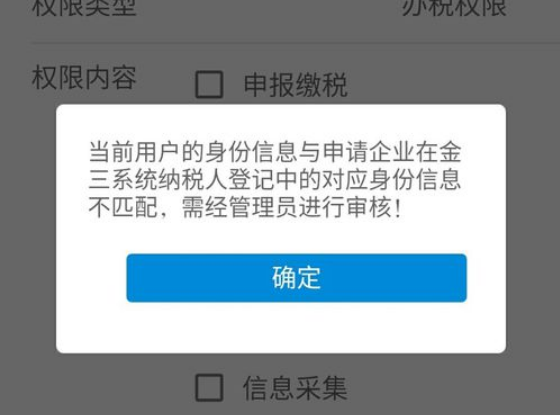This screenshot has width=560, height=415.
Task: Click the 金 character ending the first message line
Action: (x=450, y=152)
